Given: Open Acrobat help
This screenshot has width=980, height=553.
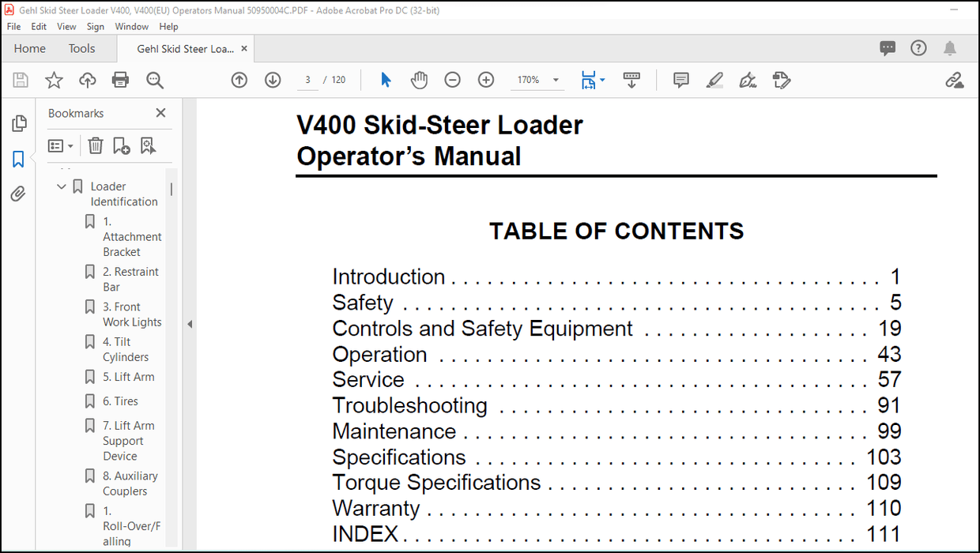Looking at the screenshot, I should [918, 47].
